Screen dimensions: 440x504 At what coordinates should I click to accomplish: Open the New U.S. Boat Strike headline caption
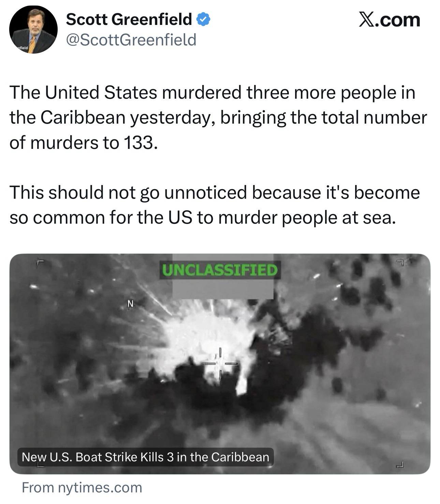click(146, 457)
